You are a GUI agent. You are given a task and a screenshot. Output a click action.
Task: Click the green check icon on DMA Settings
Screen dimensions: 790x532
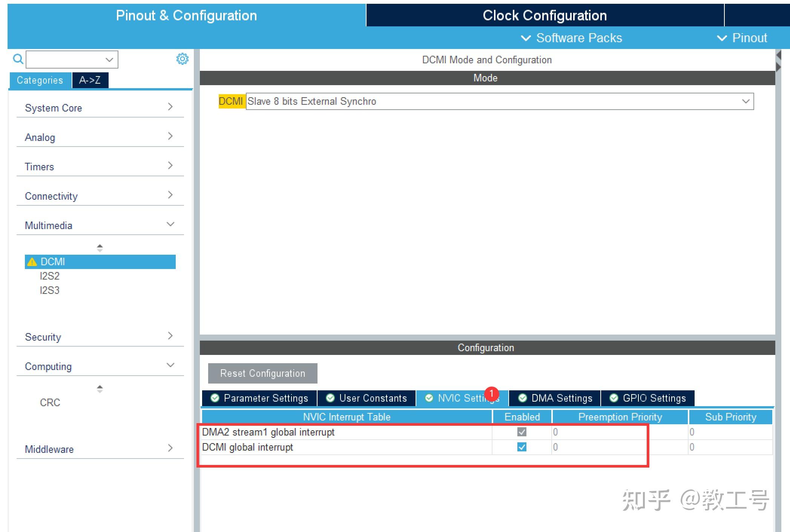(523, 398)
